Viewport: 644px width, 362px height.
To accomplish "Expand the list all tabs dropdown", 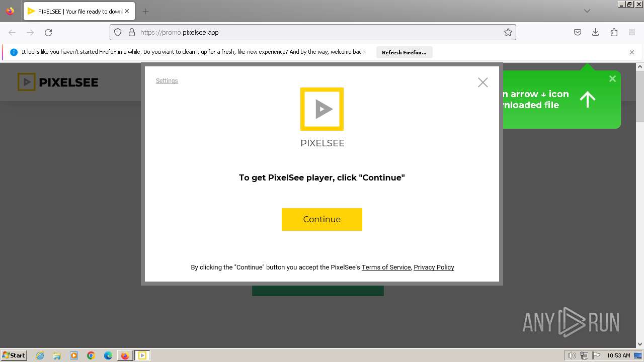I will tap(587, 11).
